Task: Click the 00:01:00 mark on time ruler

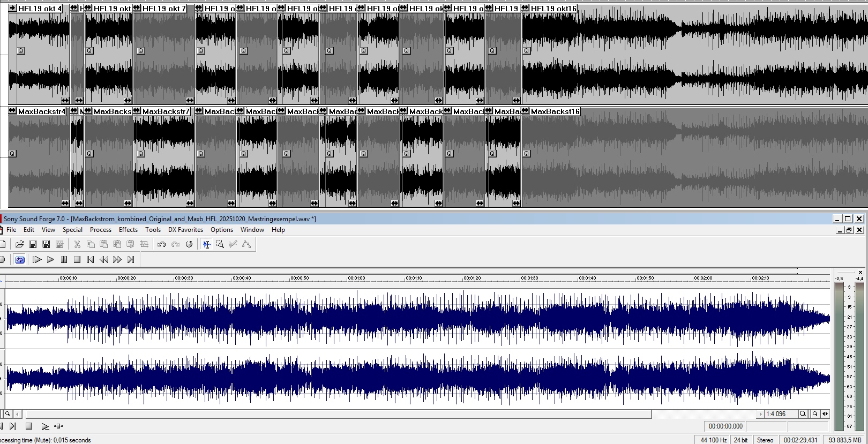Action: 356,279
